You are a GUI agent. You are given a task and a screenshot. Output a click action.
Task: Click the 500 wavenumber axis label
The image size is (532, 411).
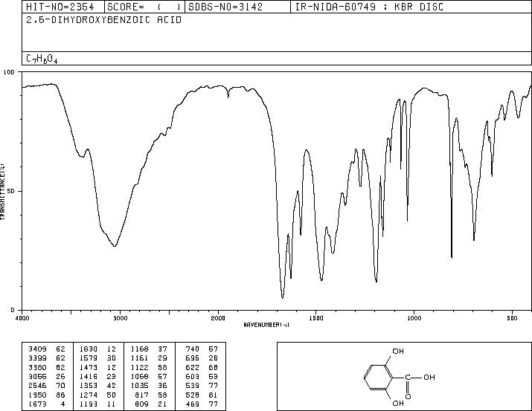512,318
